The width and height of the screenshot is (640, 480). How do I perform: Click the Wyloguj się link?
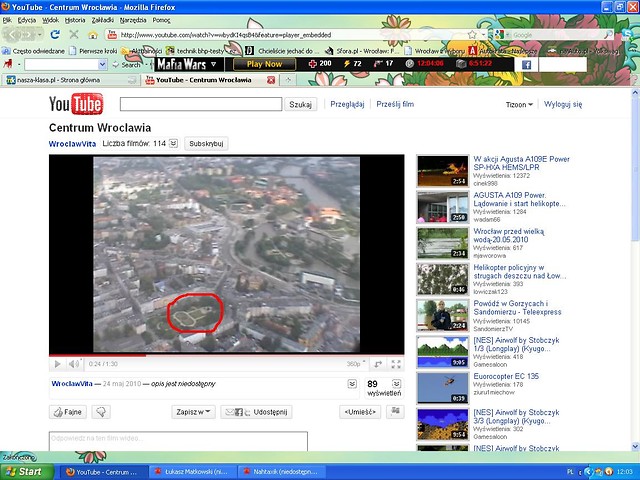(563, 104)
